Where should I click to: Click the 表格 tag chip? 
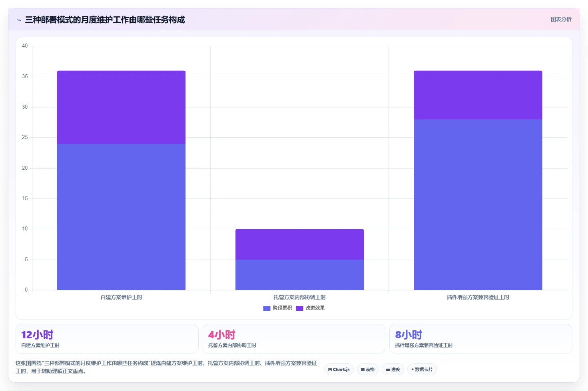coord(368,369)
